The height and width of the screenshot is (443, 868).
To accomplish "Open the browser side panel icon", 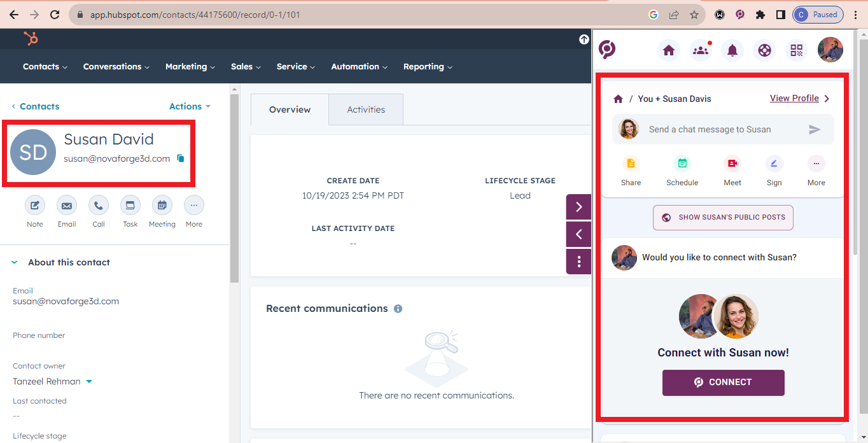I will [780, 15].
